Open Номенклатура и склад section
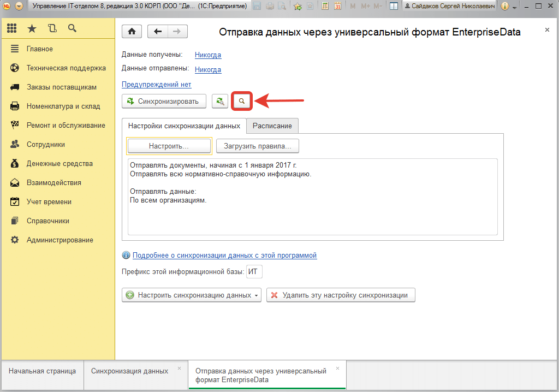This screenshot has width=559, height=392. [x=57, y=106]
